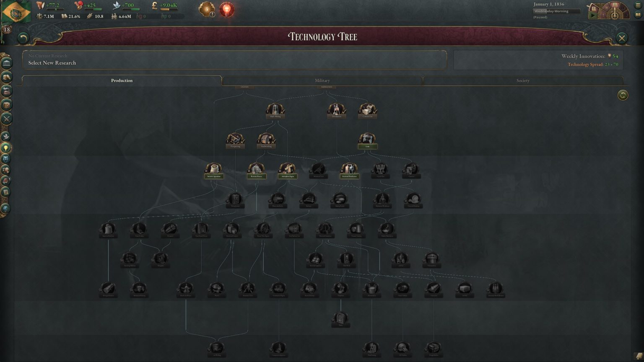Viewport: 644px width, 362px height.
Task: Go back using the return arrow button
Action: pos(23,39)
